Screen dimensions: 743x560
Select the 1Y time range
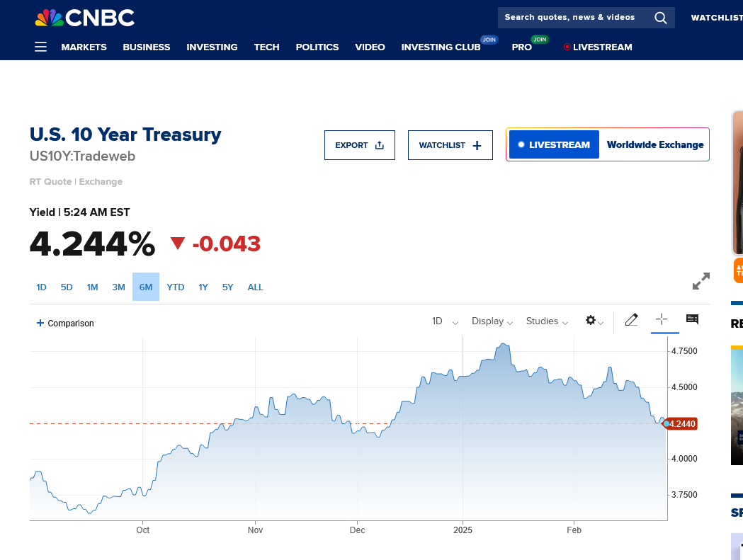point(203,287)
